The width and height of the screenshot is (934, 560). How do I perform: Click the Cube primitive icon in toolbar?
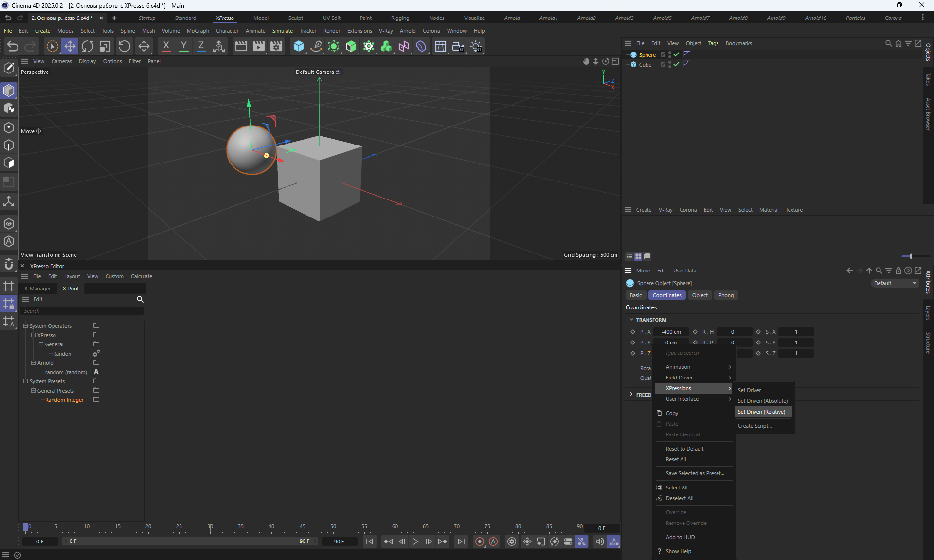click(x=298, y=46)
